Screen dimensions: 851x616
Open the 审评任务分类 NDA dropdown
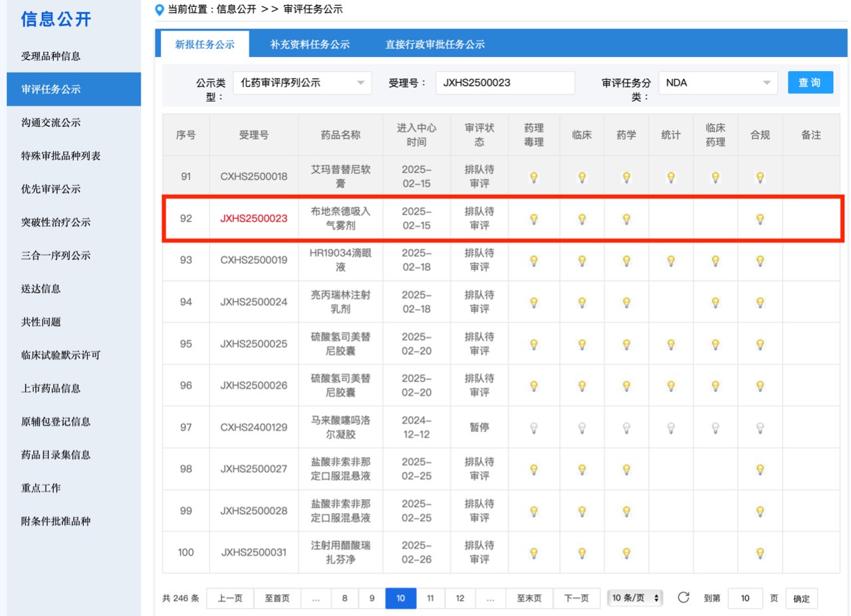[717, 83]
